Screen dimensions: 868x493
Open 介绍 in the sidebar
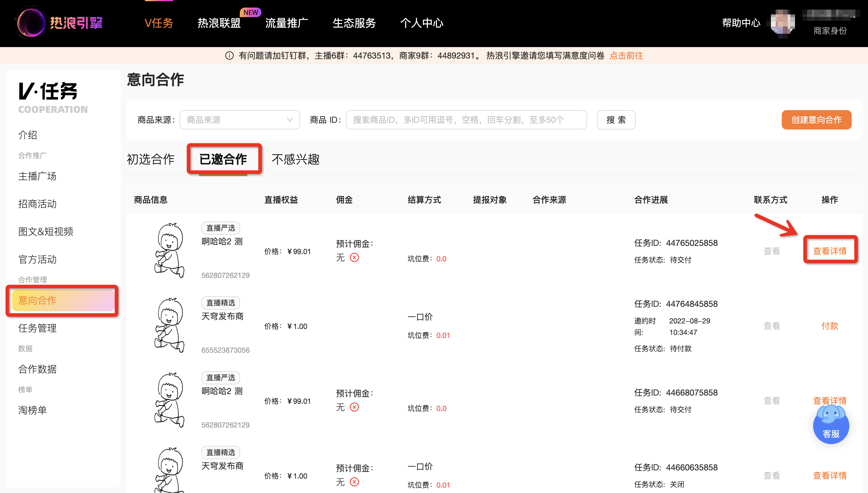pos(28,135)
